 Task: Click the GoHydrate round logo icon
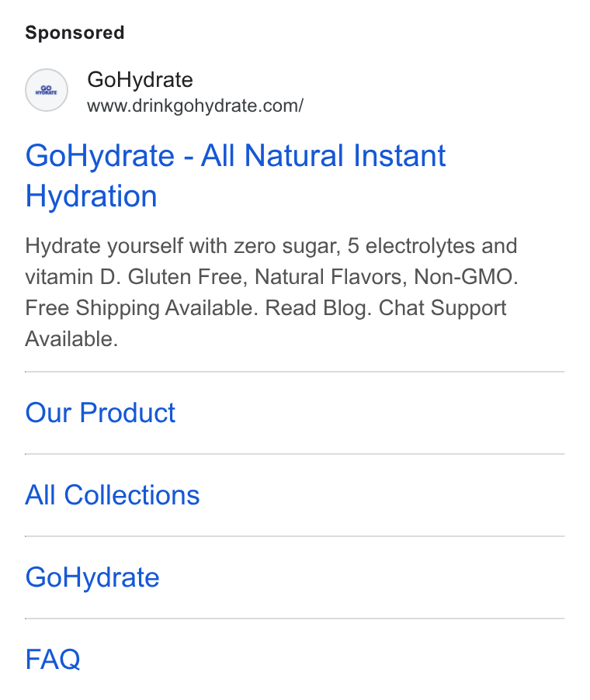pos(47,90)
